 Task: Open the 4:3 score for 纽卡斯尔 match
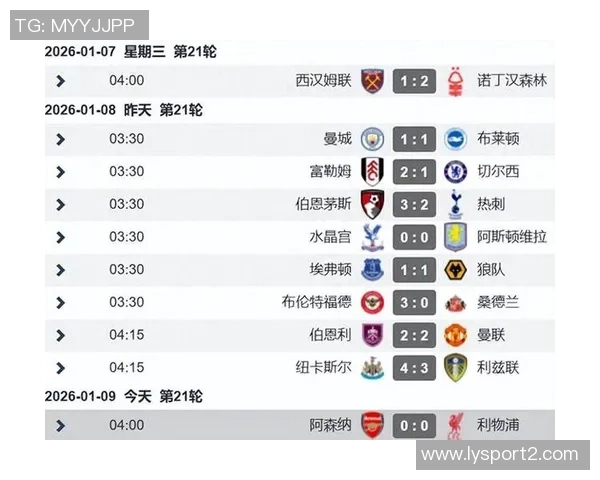tap(414, 367)
